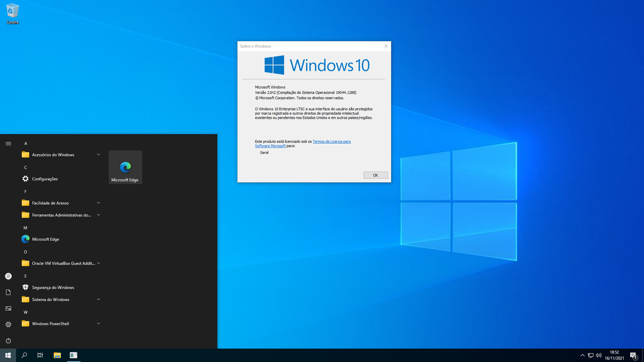Open the Settings gear in Start sidebar
The width and height of the screenshot is (644, 362).
tap(8, 324)
